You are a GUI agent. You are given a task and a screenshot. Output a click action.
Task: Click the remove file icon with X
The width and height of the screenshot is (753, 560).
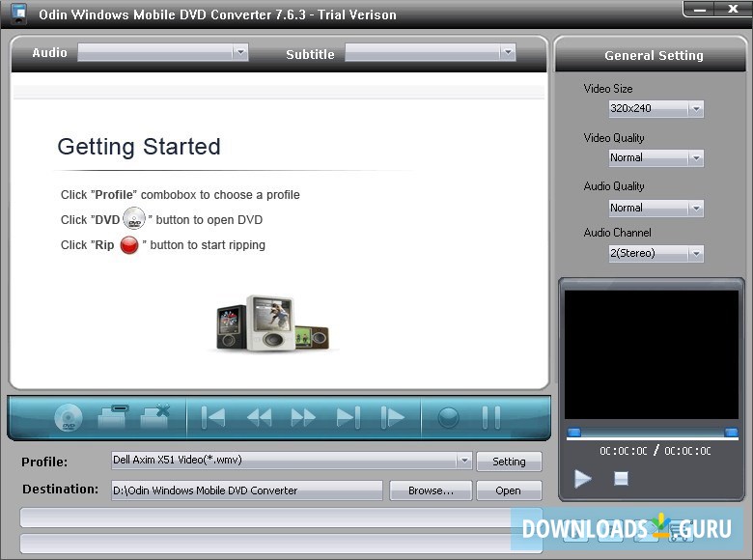(155, 416)
